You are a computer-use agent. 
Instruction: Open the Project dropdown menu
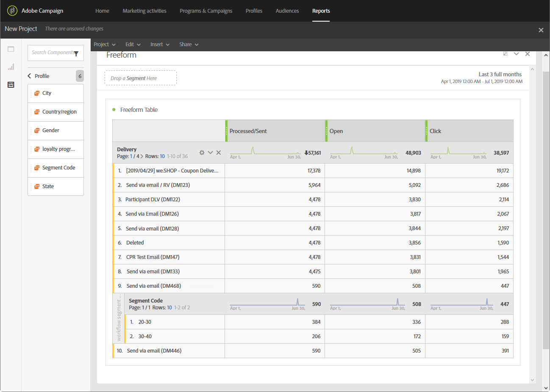[x=104, y=44]
